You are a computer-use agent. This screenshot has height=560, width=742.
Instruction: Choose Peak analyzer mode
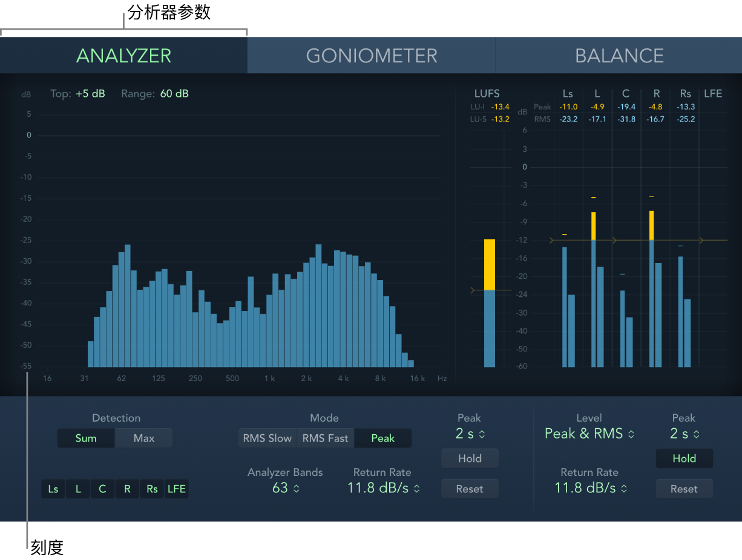(x=382, y=438)
